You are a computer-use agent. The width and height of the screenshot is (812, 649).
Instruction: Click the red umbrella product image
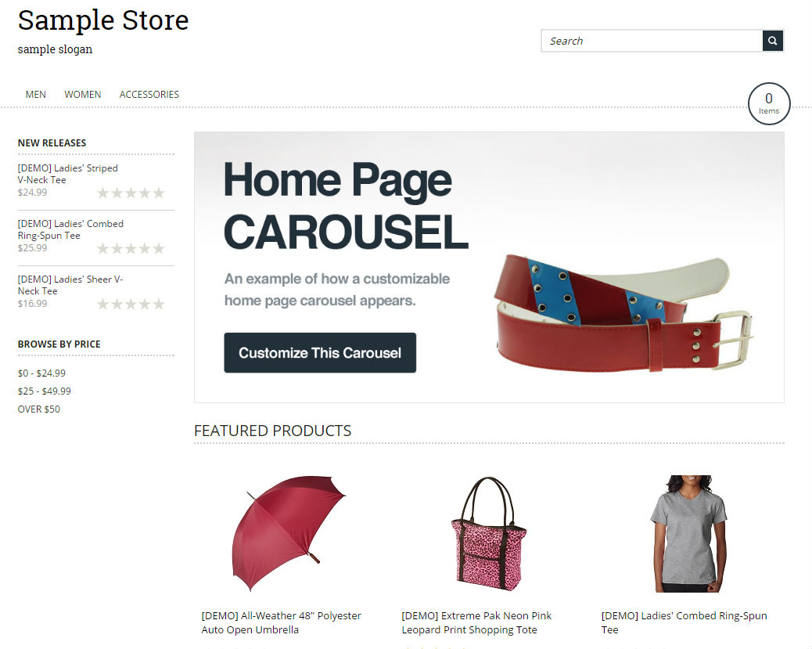click(x=288, y=533)
